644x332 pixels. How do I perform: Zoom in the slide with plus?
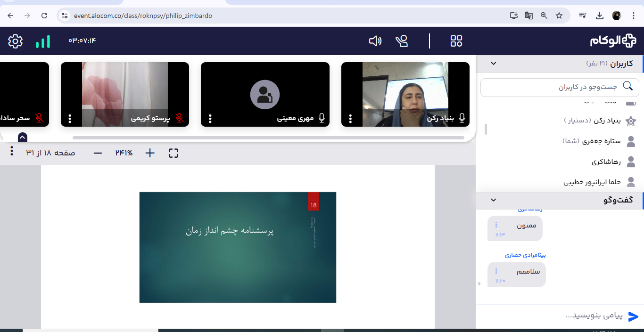coord(150,153)
